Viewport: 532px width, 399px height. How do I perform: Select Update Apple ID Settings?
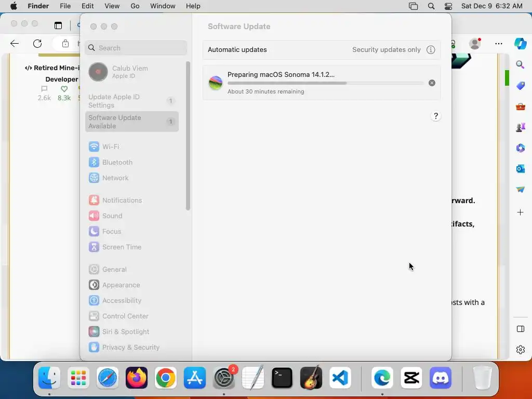[131, 101]
